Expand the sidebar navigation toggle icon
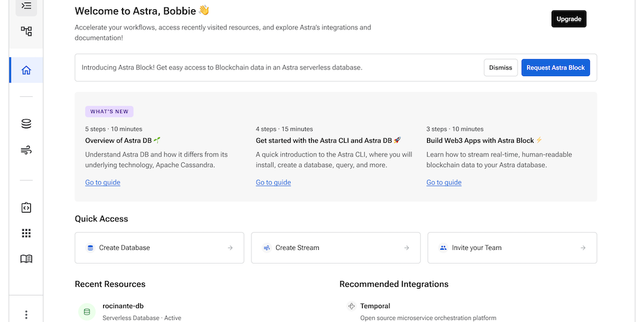Image resolution: width=644 pixels, height=322 pixels. point(26,6)
